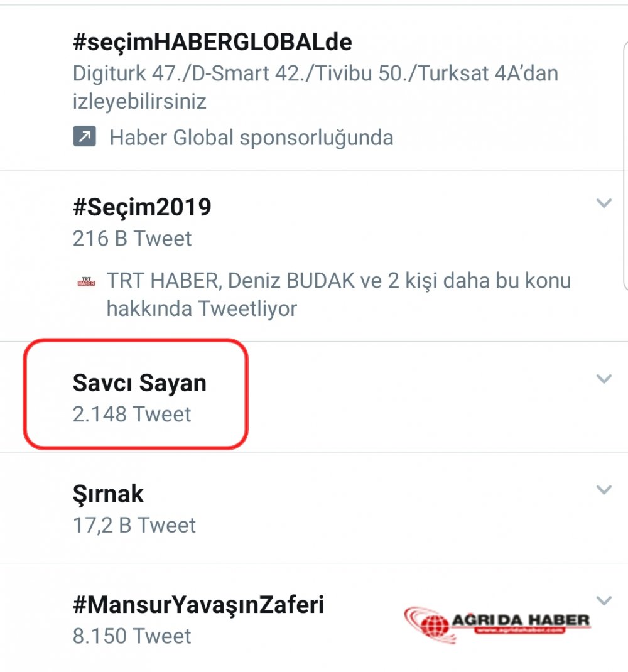Open the #Seçim2019 trending hashtag
Image resolution: width=628 pixels, height=672 pixels.
point(142,207)
